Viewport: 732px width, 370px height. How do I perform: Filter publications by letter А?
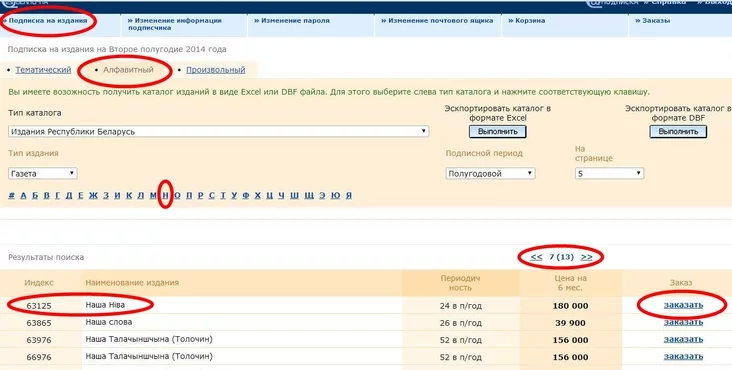23,195
